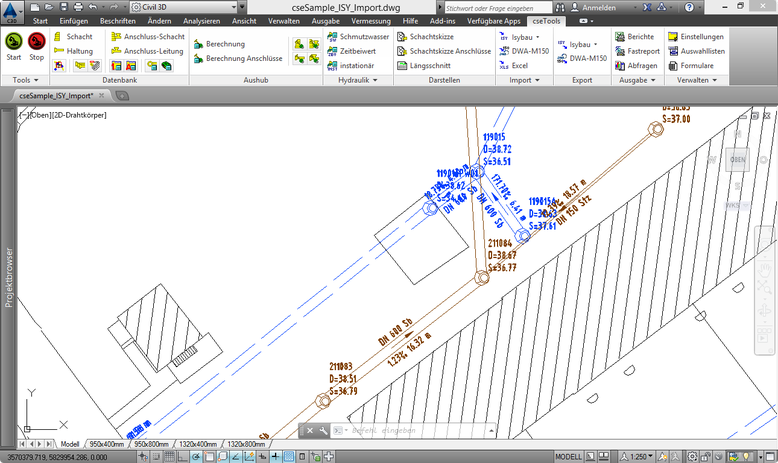Open the Autodesk Exchange X icon

647,7
